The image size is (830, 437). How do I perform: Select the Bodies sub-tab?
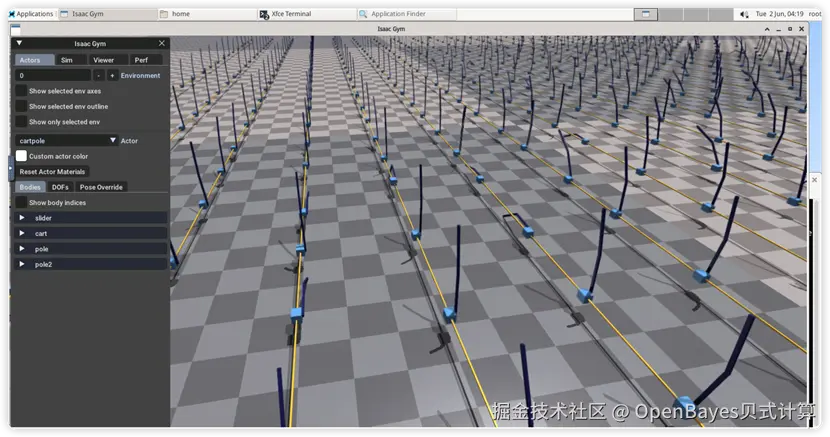click(x=30, y=187)
